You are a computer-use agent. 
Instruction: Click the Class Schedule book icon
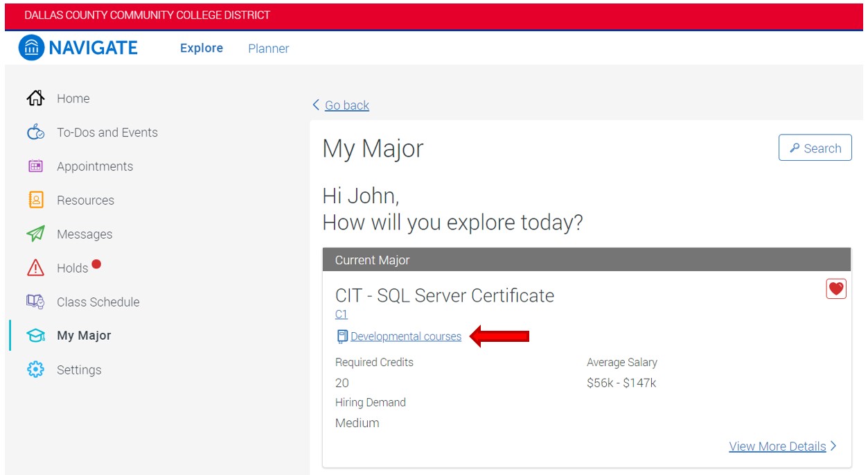35,302
